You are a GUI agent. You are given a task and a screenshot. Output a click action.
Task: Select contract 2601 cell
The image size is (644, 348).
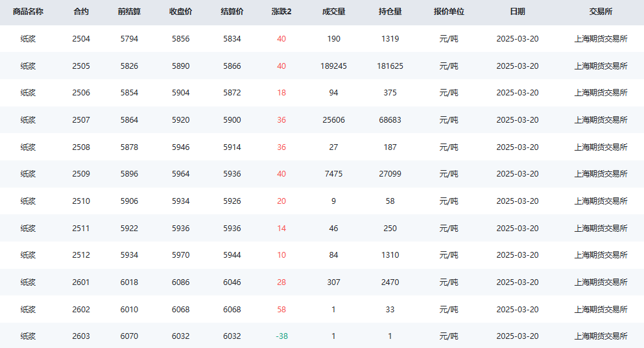point(81,282)
